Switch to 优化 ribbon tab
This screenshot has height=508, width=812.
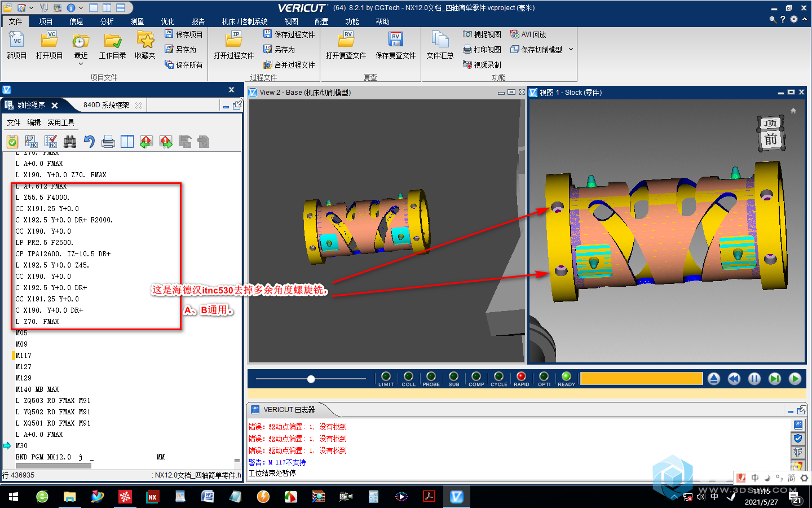167,21
